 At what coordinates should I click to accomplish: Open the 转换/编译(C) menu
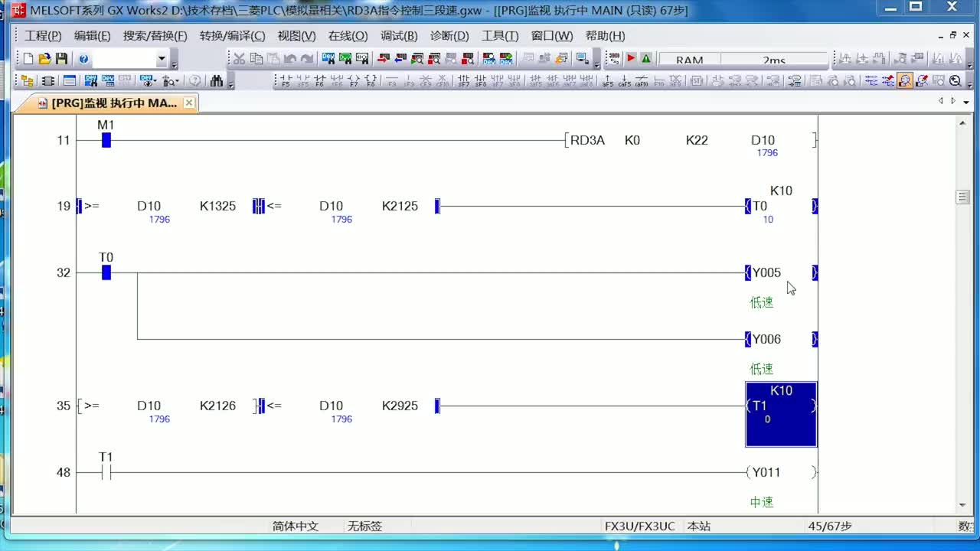[232, 36]
